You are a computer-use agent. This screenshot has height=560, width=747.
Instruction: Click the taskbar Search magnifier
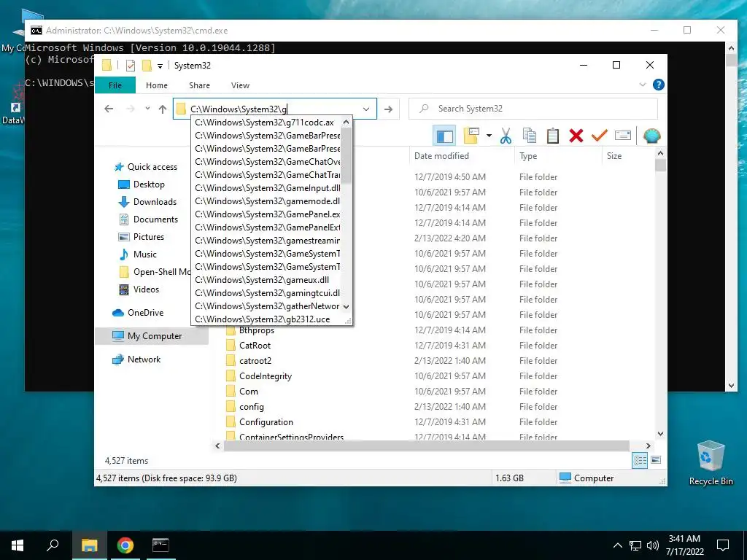(53, 545)
